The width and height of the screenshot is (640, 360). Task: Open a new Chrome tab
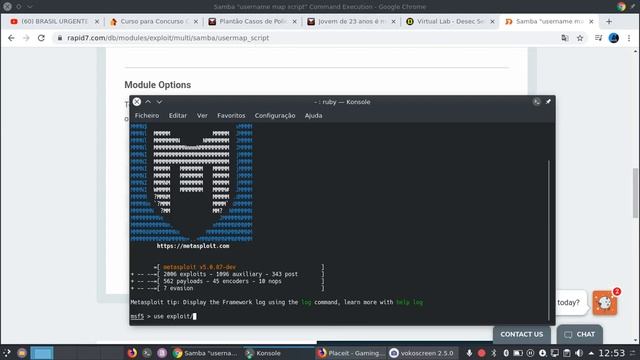click(609, 22)
